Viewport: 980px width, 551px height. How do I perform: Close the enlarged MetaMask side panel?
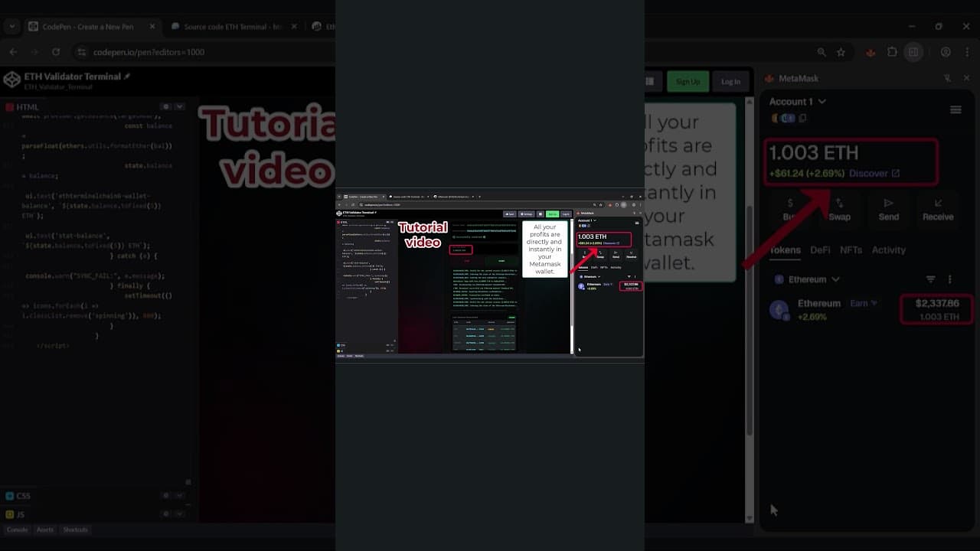[966, 78]
